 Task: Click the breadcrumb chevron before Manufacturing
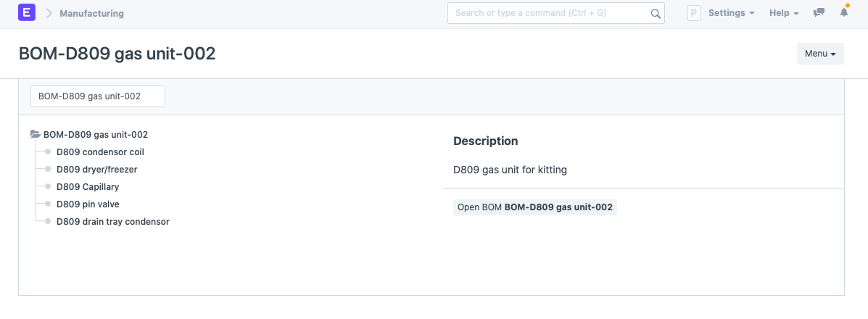49,13
